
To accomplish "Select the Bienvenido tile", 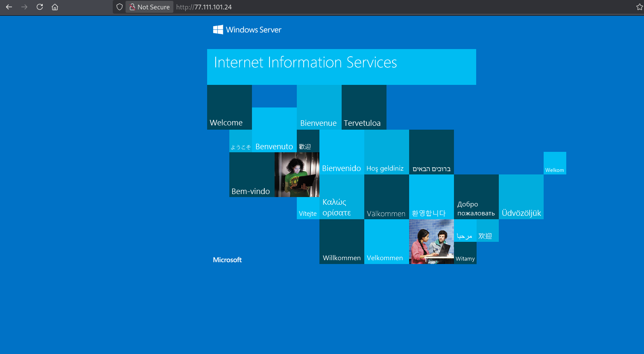I will [x=342, y=152].
